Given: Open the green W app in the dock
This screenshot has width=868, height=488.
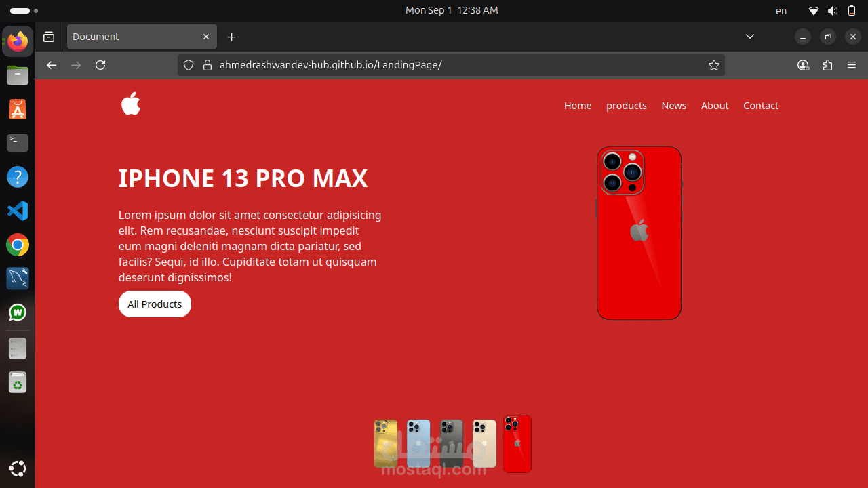Looking at the screenshot, I should click(x=18, y=312).
